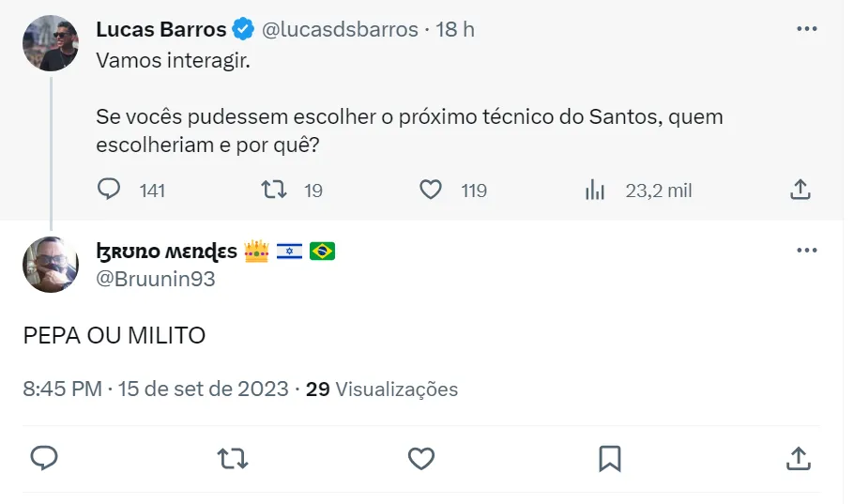Screen dimensions: 854x504
Task: Share the PEPA OU MILITO reply
Action: [x=798, y=458]
